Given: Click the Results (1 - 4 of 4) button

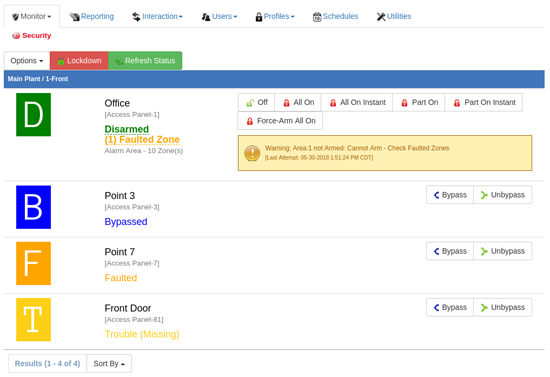Looking at the screenshot, I should [47, 363].
